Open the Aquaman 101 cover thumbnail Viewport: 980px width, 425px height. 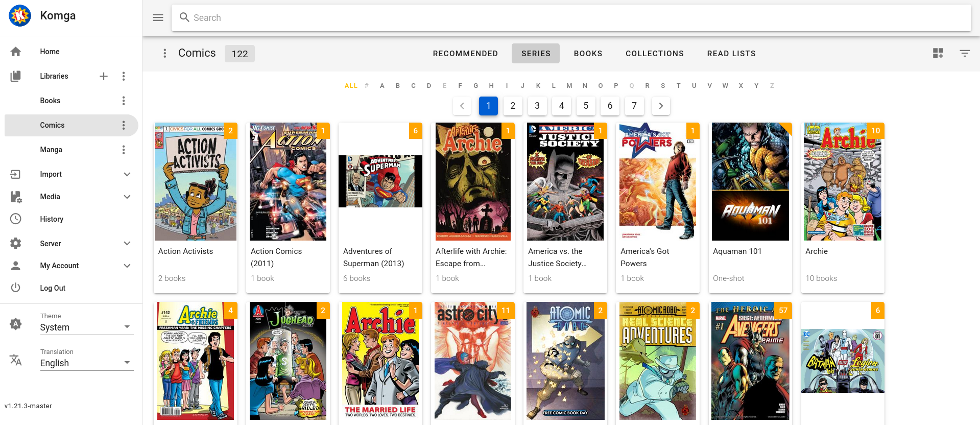(x=750, y=181)
